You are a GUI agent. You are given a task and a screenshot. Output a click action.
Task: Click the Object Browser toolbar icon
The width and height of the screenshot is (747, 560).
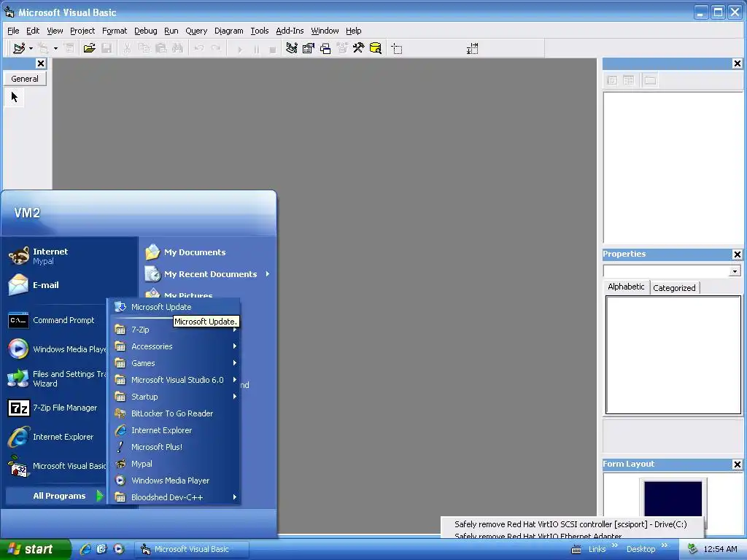tap(342, 48)
